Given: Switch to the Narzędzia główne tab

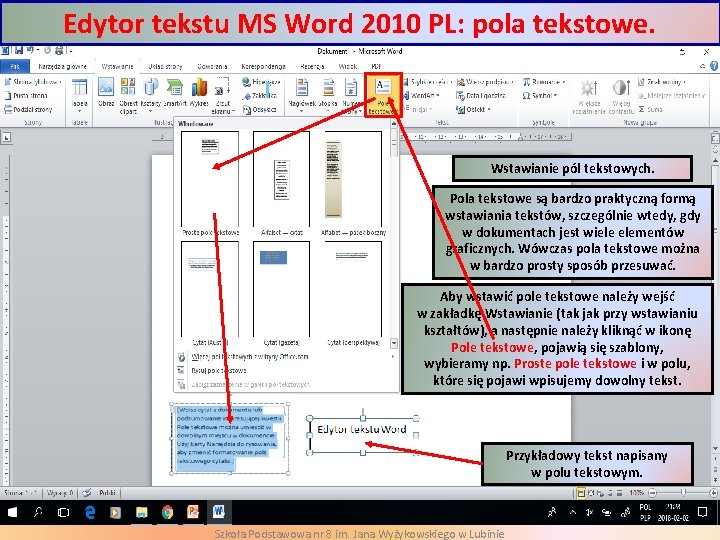Looking at the screenshot, I should pyautogui.click(x=62, y=67).
